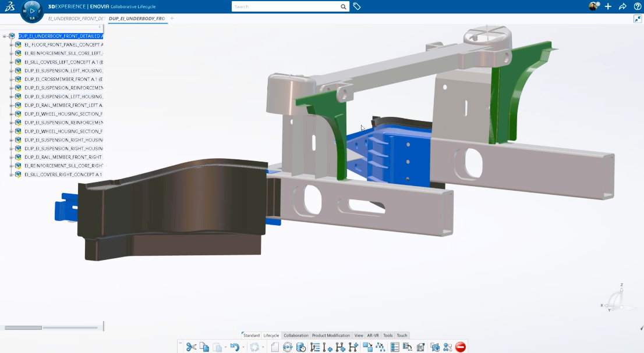Select the red restricted-access icon on the toolbar
Screen dimensions: 644x353
(462, 346)
